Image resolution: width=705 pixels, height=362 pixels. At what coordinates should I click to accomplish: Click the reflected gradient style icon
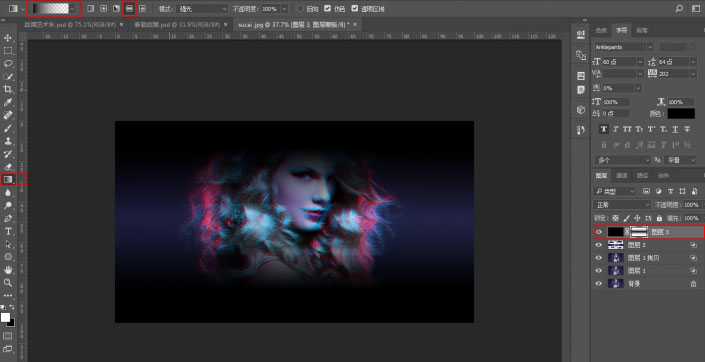click(x=129, y=9)
